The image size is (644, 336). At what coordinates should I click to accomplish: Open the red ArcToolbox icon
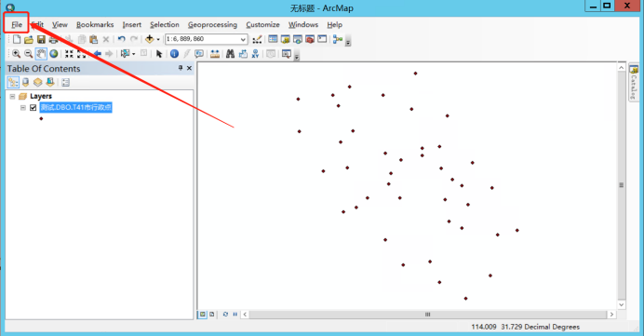pos(310,39)
